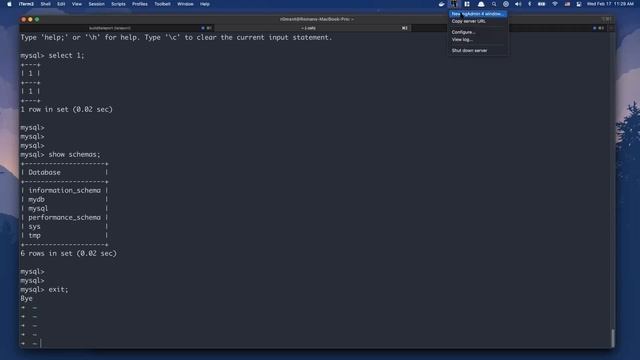Click the Docker whale menu bar icon
The width and height of the screenshot is (640, 360).
442,4
